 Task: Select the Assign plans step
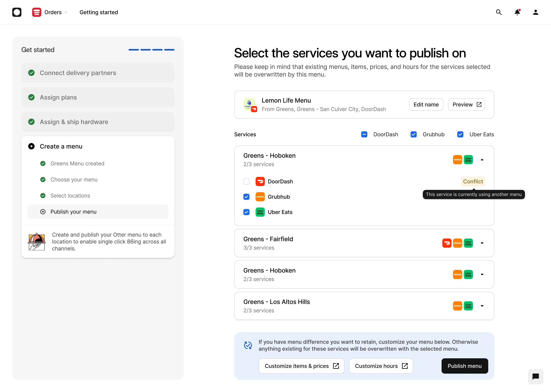(x=98, y=97)
